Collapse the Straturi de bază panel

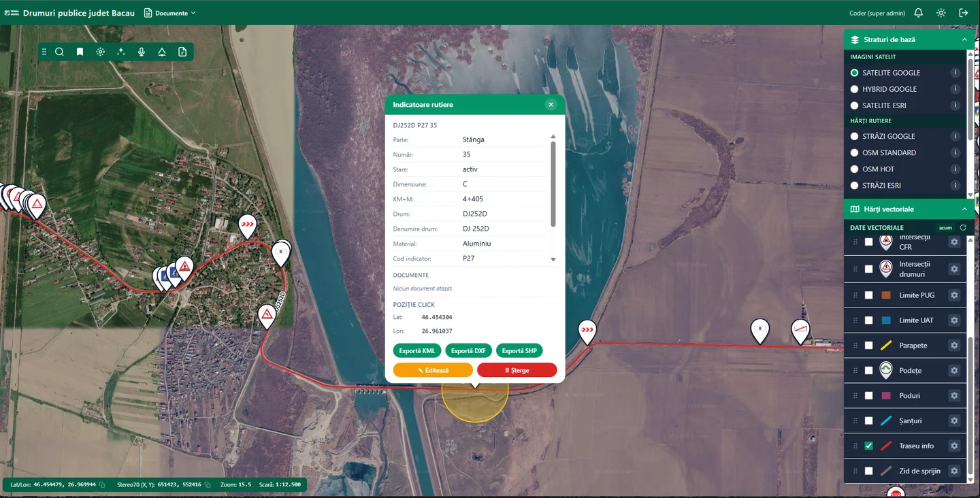tap(964, 40)
